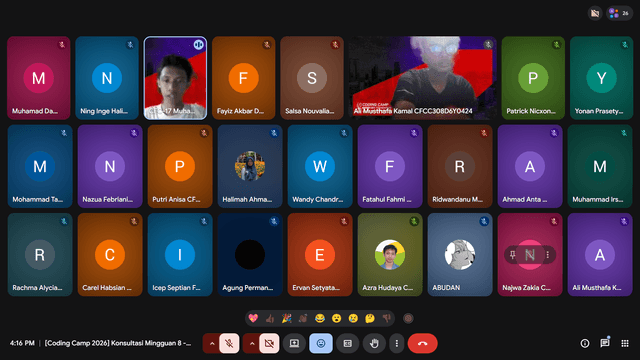Start presenting your screen
Viewport: 640px width, 360px height.
pos(294,343)
